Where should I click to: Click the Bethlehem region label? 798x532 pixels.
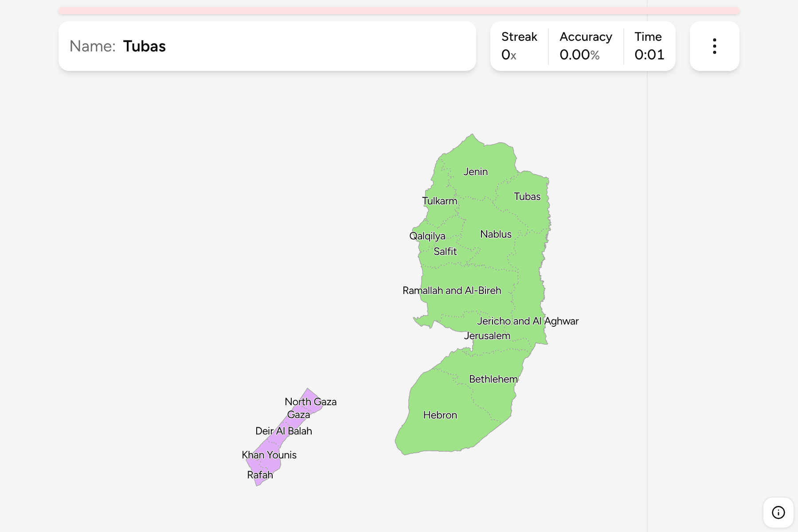point(493,379)
